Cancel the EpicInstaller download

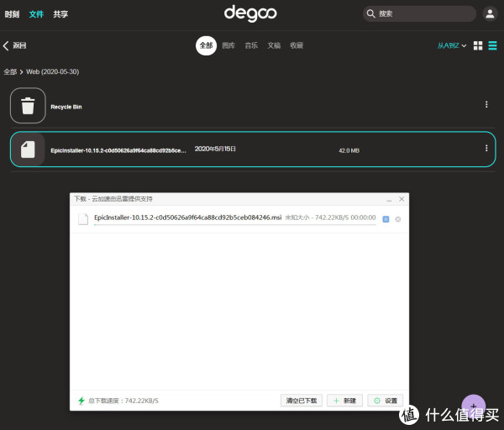pyautogui.click(x=398, y=219)
